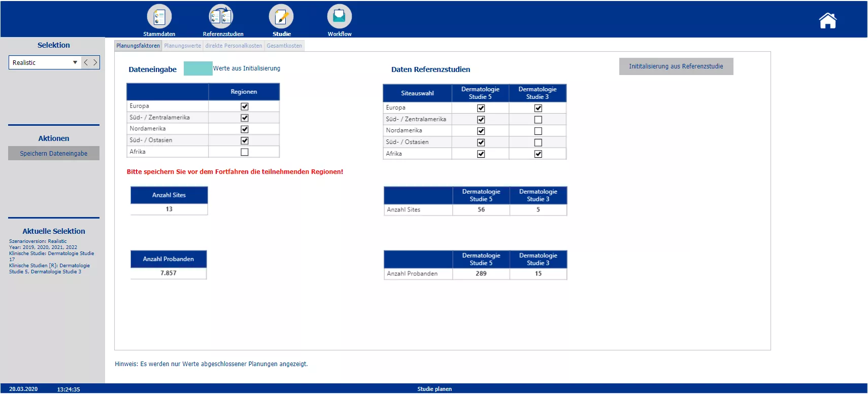Click the Studie pencil icon
The width and height of the screenshot is (868, 394).
point(281,17)
